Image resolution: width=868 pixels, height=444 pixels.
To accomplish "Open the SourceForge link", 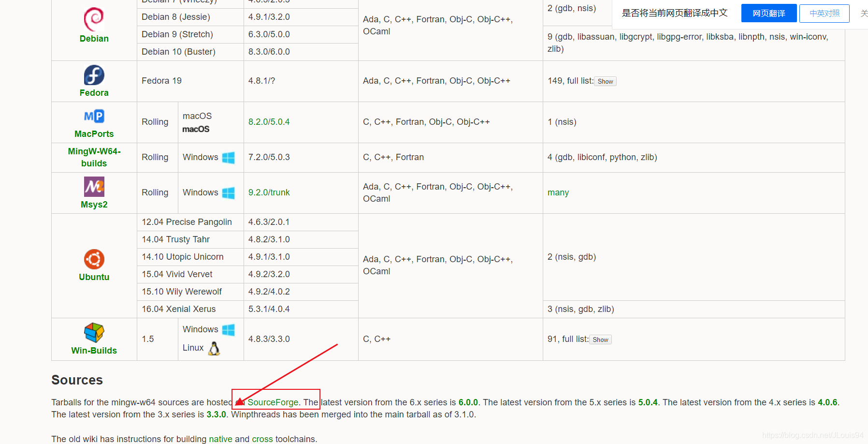I will click(x=273, y=402).
